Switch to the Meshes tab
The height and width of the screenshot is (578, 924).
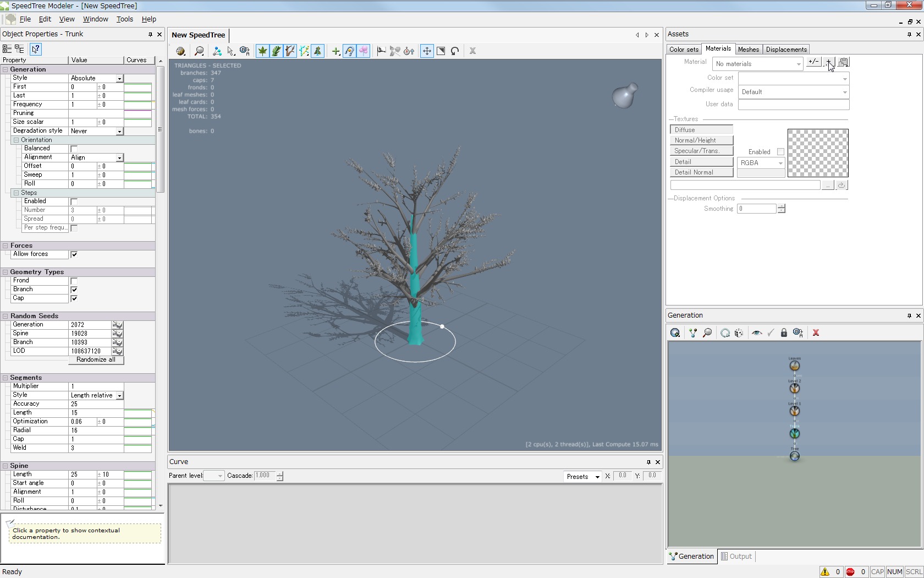(x=748, y=50)
